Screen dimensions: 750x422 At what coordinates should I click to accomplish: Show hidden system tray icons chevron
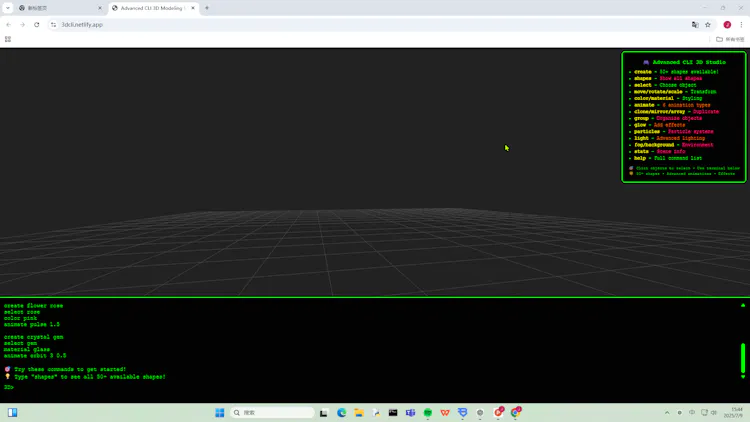click(x=667, y=412)
